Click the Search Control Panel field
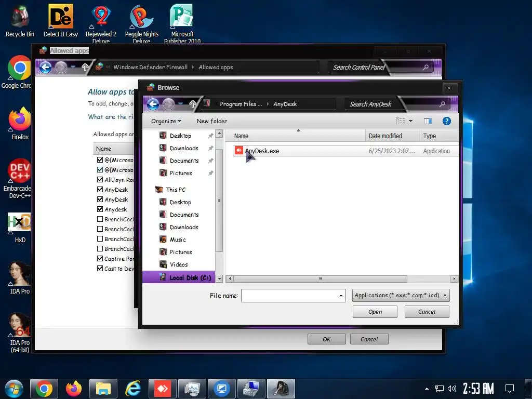This screenshot has height=399, width=532. click(380, 67)
